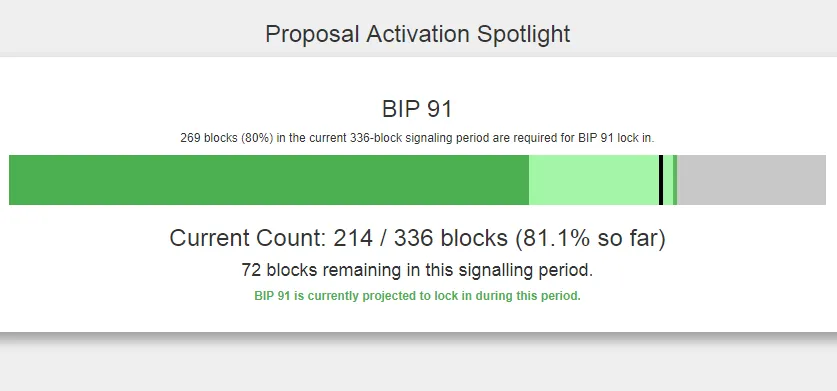
Task: Click the black threshold marker on bar
Action: click(661, 180)
